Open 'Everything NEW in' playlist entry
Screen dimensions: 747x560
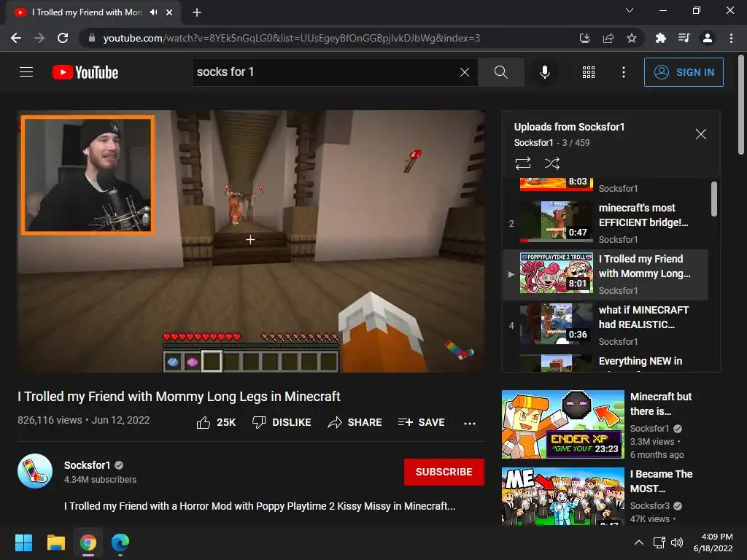pos(605,362)
